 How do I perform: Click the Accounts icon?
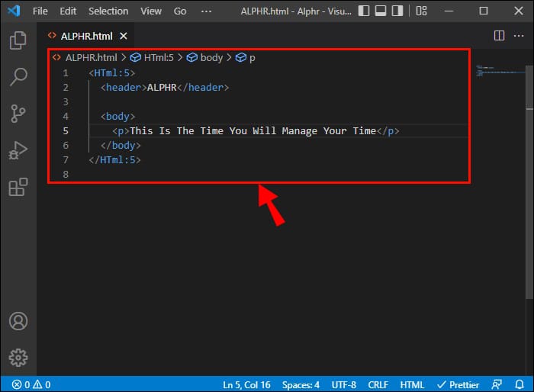click(x=18, y=321)
